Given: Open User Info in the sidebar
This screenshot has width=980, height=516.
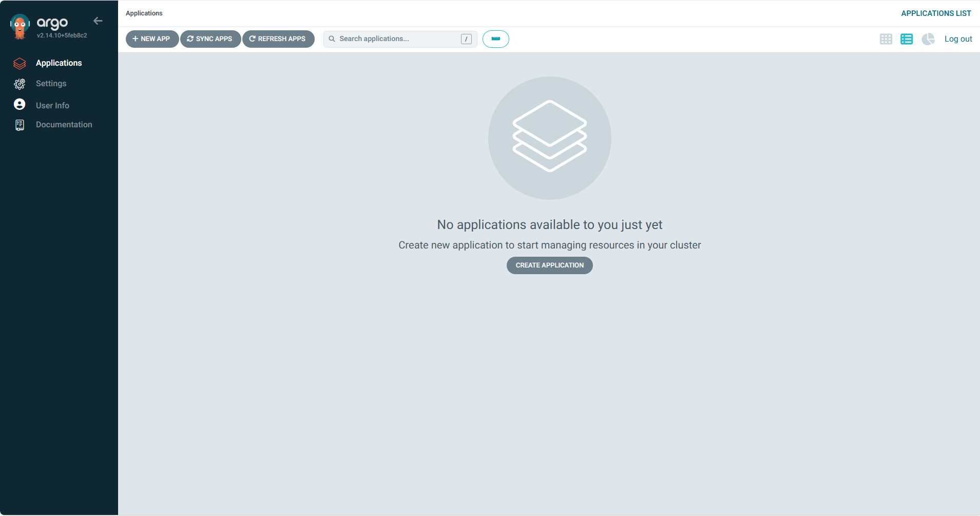Looking at the screenshot, I should 52,105.
